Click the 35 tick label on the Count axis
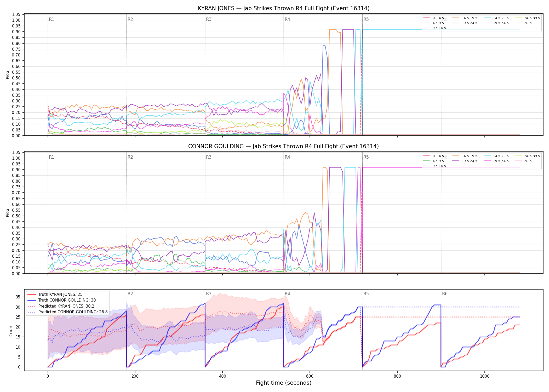The height and width of the screenshot is (392, 549). coord(18,297)
